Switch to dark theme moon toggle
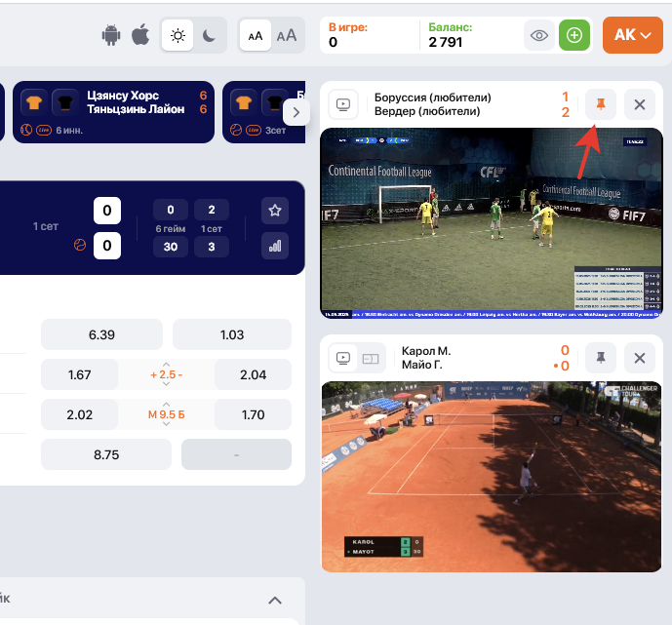Screen dimensions: 672x625 pos(210,36)
